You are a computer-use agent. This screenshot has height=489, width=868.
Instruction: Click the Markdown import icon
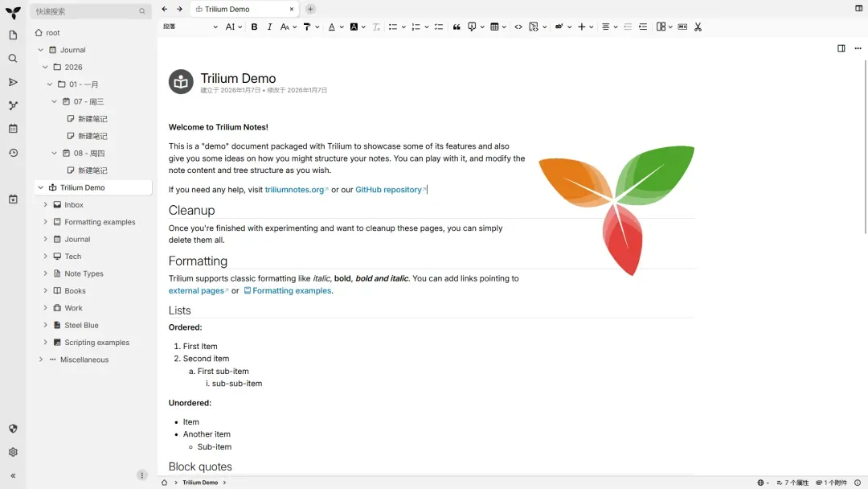[x=682, y=27]
